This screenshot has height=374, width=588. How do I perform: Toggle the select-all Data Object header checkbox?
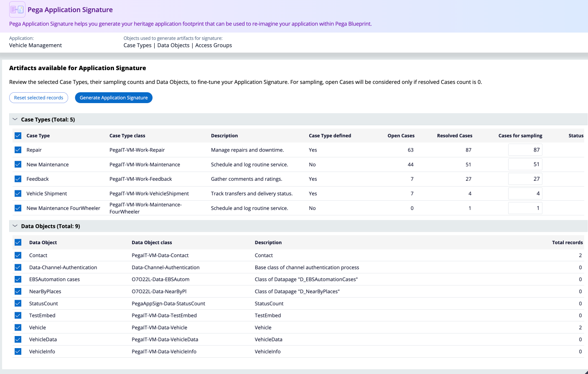pyautogui.click(x=18, y=243)
